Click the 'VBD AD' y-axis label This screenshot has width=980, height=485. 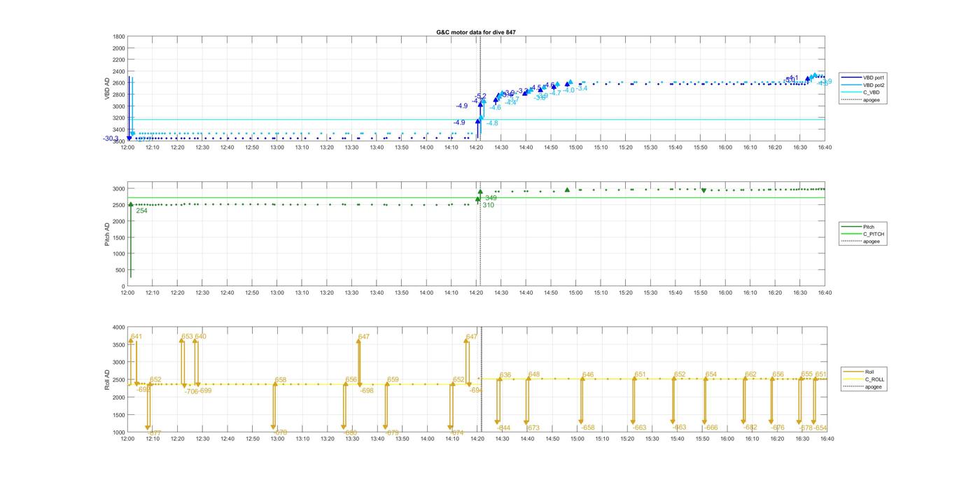pos(107,88)
